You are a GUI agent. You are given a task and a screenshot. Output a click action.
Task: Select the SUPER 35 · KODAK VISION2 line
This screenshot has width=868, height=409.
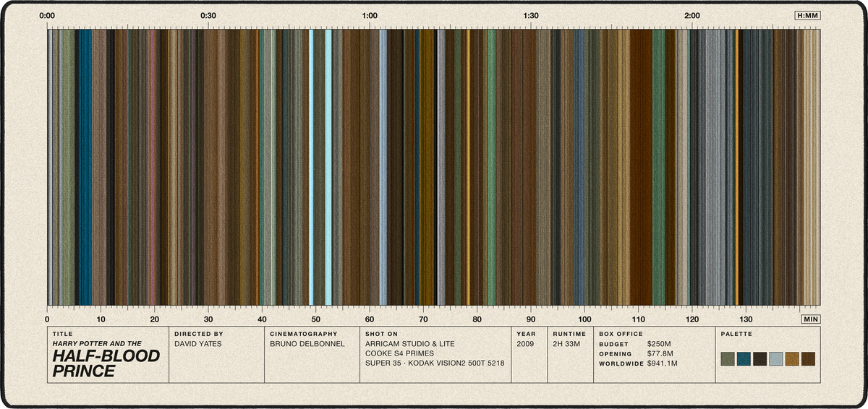coord(435,364)
